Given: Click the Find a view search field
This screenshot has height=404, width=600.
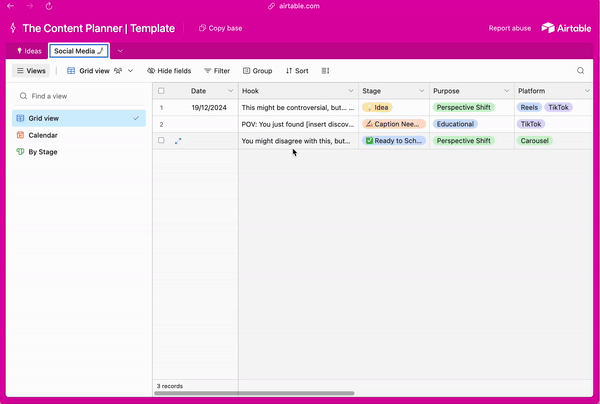Looking at the screenshot, I should click(80, 96).
